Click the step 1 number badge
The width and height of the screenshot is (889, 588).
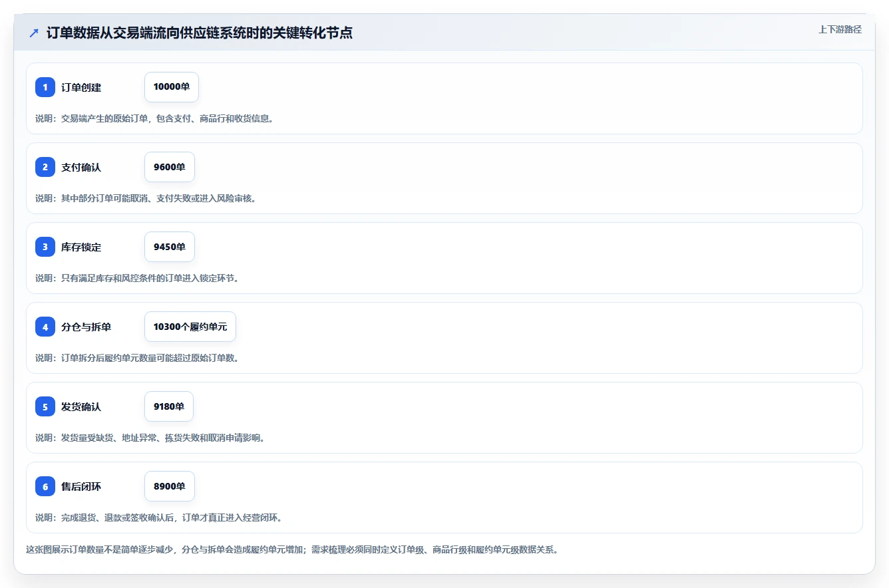pos(45,87)
